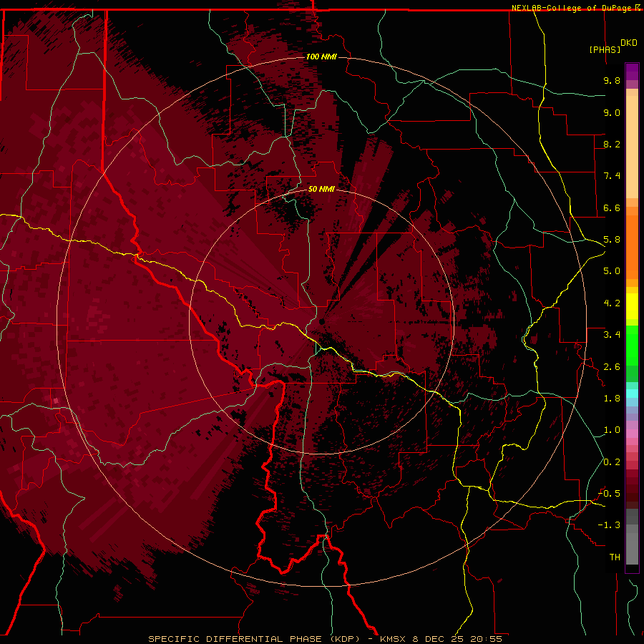Click the 0.2 scale label

click(x=612, y=462)
